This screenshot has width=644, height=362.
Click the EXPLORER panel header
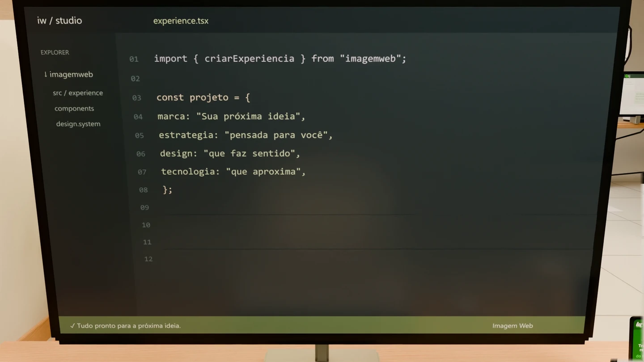[55, 52]
